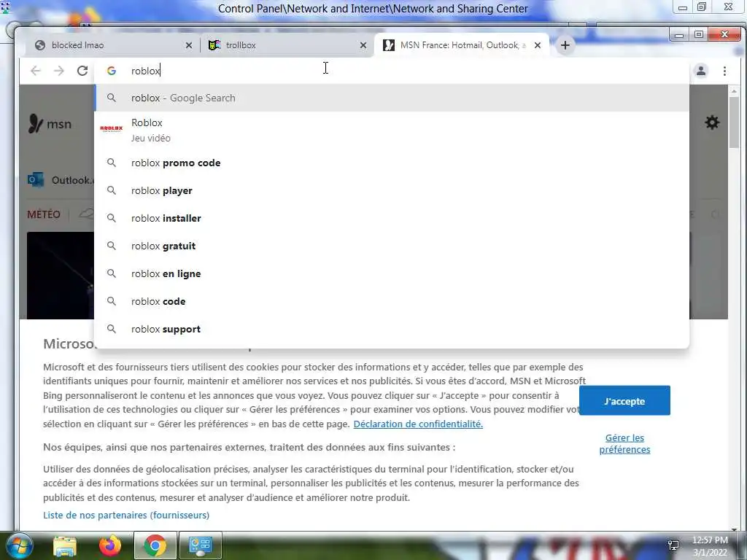The height and width of the screenshot is (560, 747).
Task: Click the scrollbar down arrow
Action: [734, 529]
